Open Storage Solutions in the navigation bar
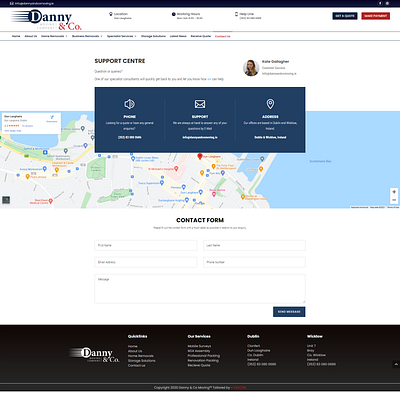400x393 pixels. click(x=153, y=36)
